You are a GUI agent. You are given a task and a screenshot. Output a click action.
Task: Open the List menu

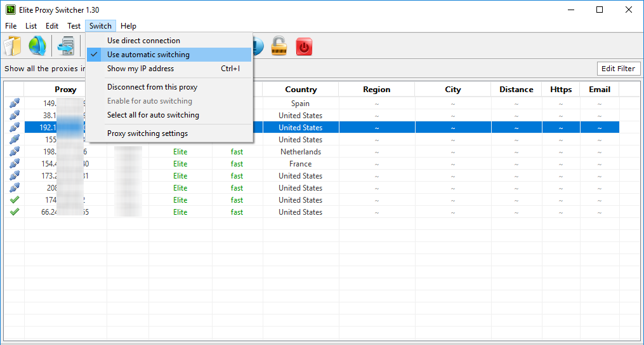tap(31, 26)
